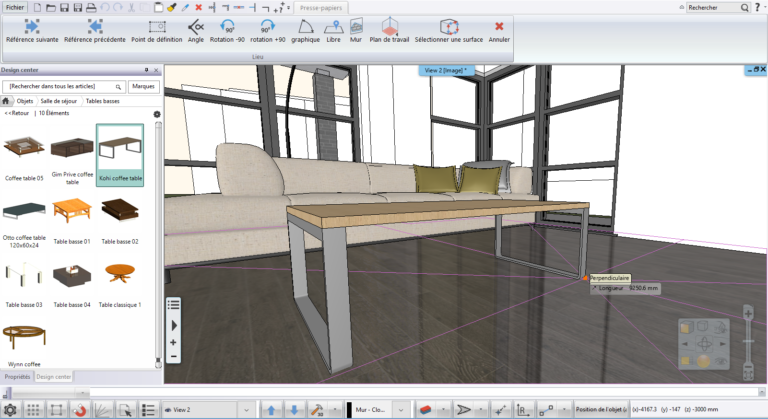This screenshot has width=768, height=419.
Task: Click the dotted grid icon in bottom toolbar
Action: point(33,410)
